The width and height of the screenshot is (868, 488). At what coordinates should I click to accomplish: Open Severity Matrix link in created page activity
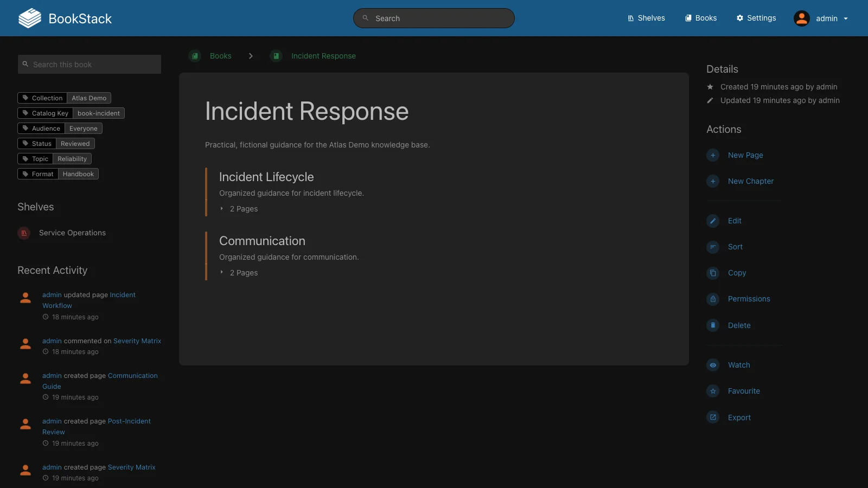tap(131, 467)
